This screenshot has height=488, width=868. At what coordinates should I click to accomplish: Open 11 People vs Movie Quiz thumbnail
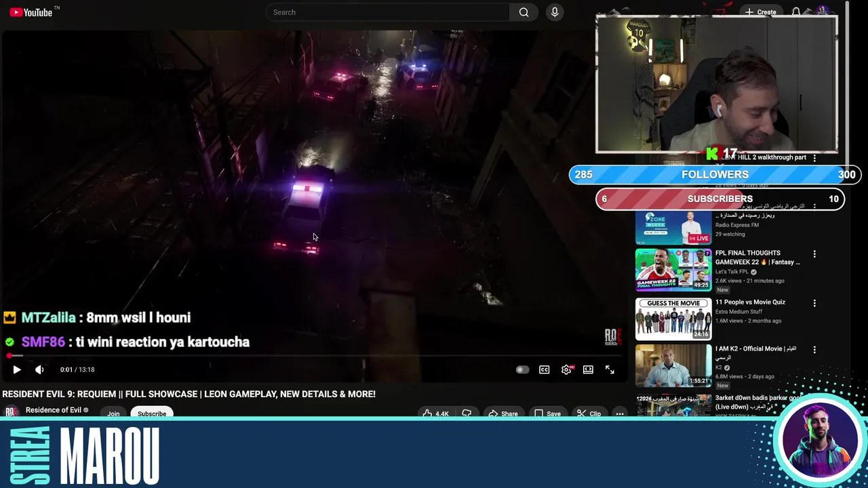673,319
